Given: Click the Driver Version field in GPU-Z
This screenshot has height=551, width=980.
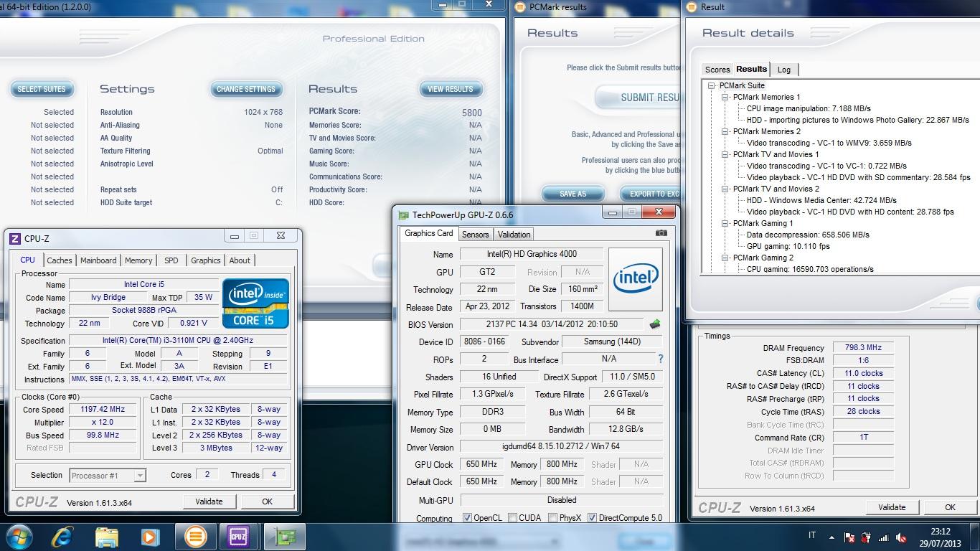Looking at the screenshot, I should pos(561,446).
